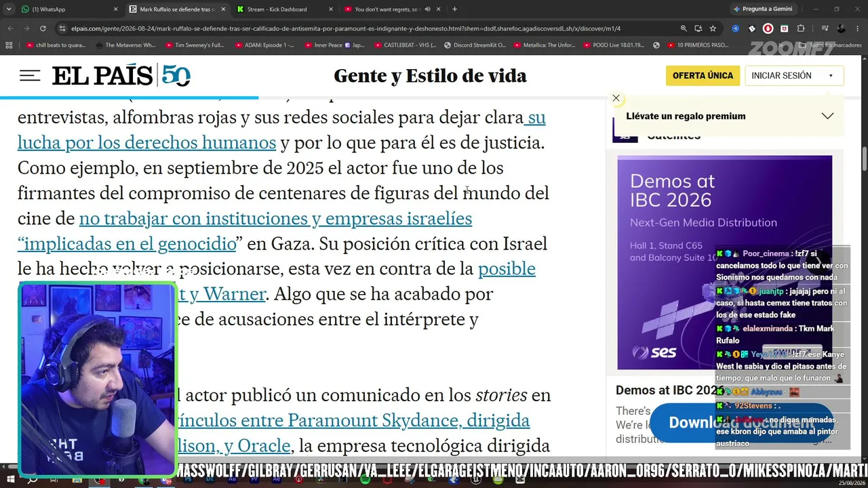Close the YouTube tab
The width and height of the screenshot is (868, 488).
439,9
